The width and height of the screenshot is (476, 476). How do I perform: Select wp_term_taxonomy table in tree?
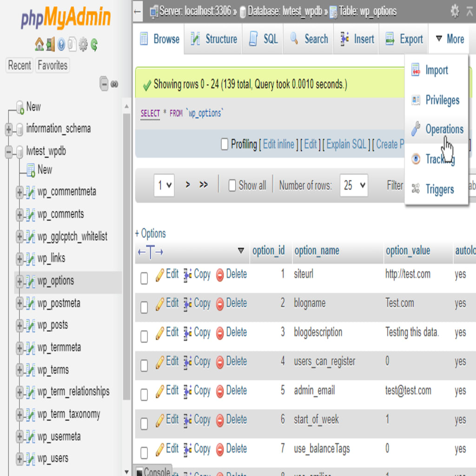[x=69, y=414]
